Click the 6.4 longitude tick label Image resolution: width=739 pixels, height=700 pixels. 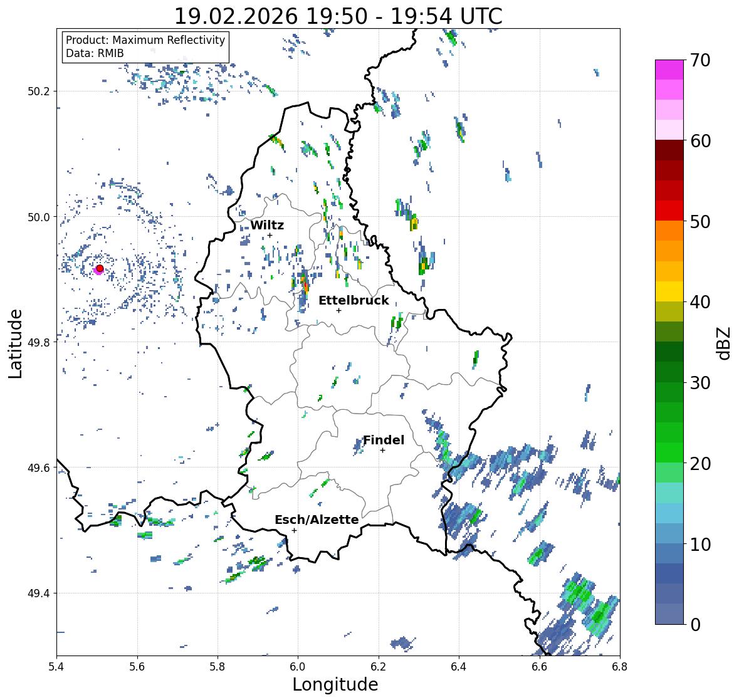point(459,666)
